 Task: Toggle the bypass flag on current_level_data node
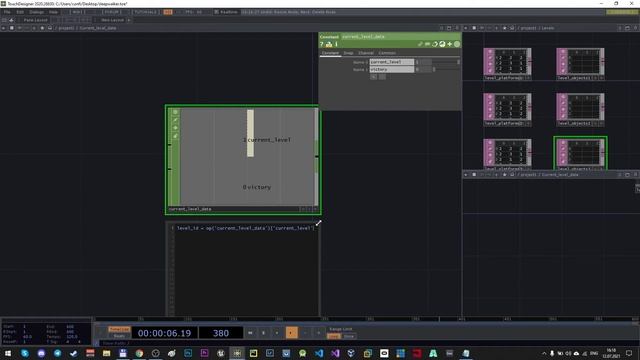tap(176, 120)
